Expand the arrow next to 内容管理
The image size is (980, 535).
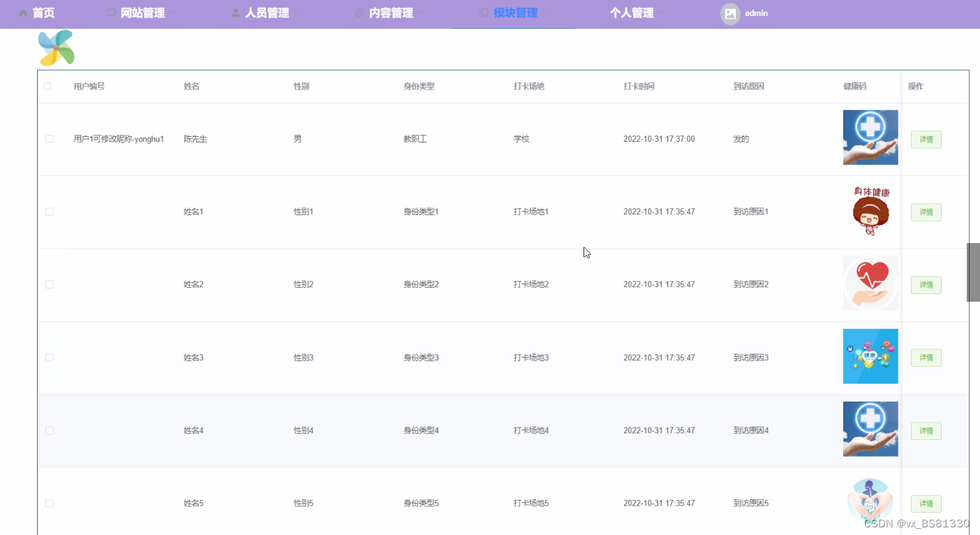click(x=422, y=13)
